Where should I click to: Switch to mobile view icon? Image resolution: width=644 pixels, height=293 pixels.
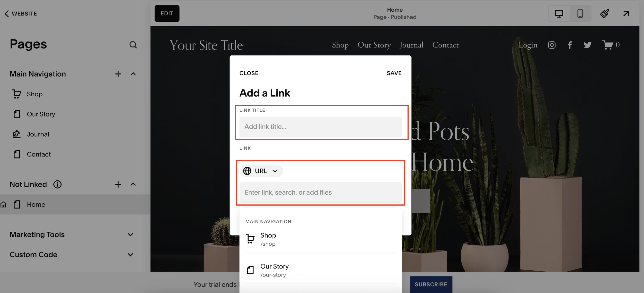(580, 13)
